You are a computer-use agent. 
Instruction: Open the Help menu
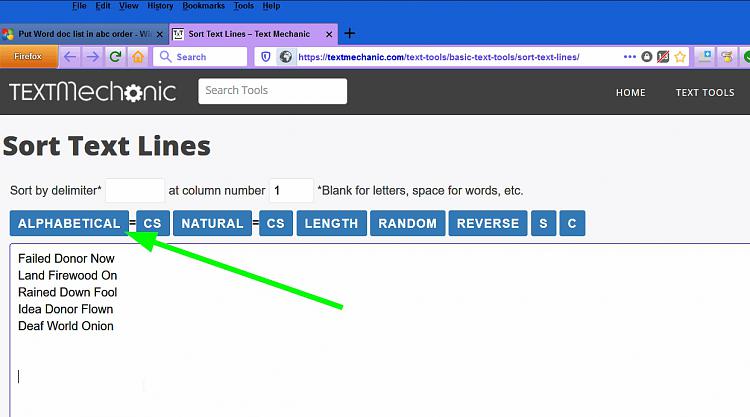click(x=271, y=6)
